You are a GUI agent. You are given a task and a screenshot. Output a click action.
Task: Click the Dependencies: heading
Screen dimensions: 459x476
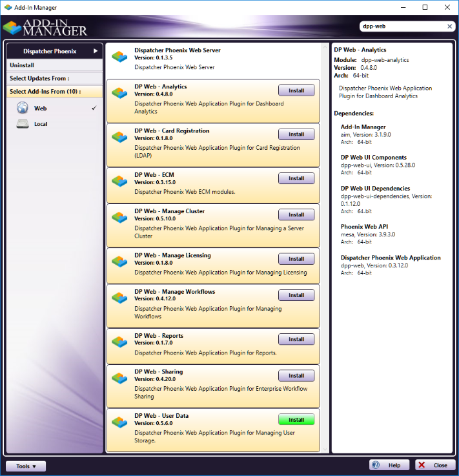pyautogui.click(x=354, y=113)
